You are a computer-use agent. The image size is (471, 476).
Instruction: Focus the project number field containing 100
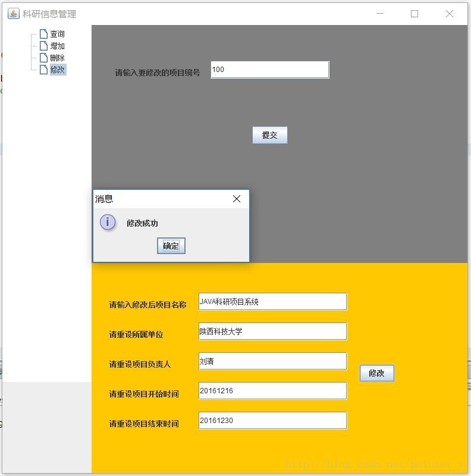[270, 70]
